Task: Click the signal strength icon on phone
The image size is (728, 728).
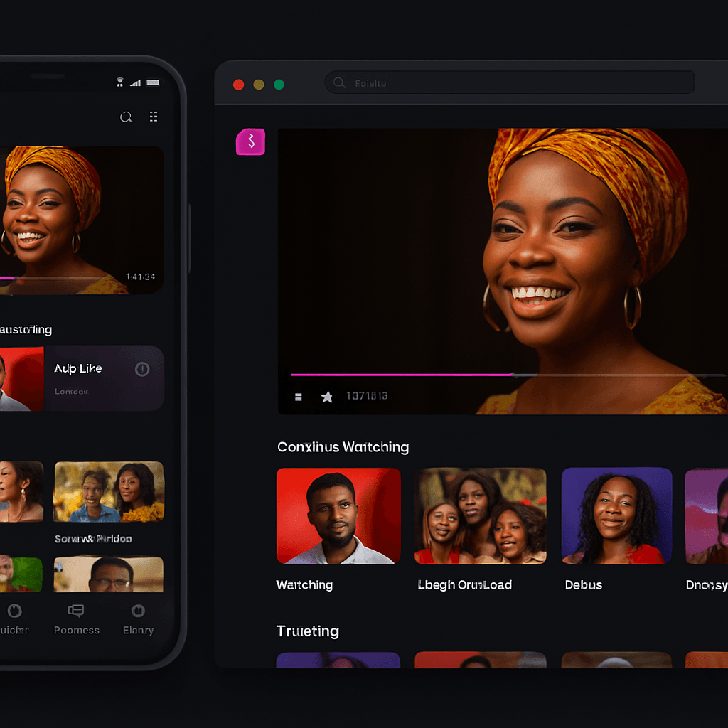Action: [x=135, y=82]
